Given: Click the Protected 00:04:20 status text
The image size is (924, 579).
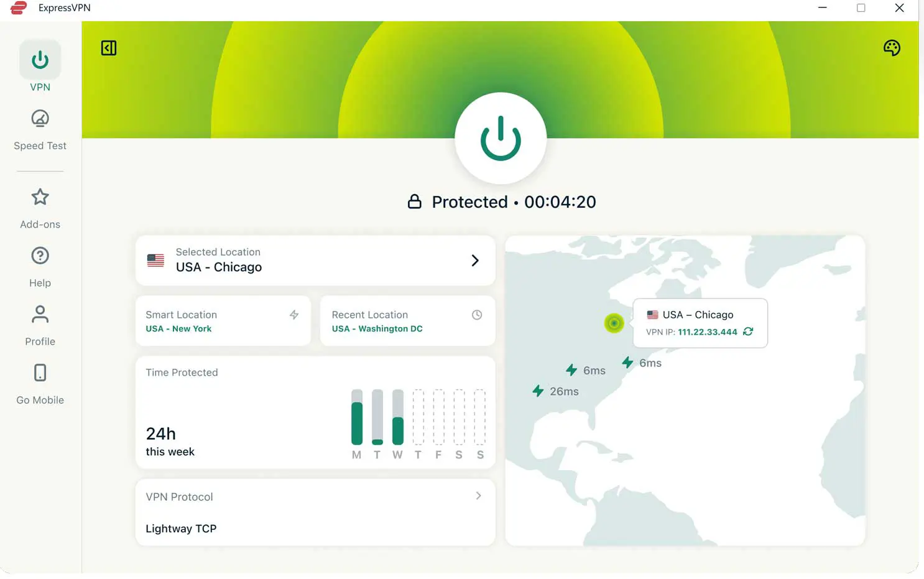Looking at the screenshot, I should pyautogui.click(x=514, y=202).
